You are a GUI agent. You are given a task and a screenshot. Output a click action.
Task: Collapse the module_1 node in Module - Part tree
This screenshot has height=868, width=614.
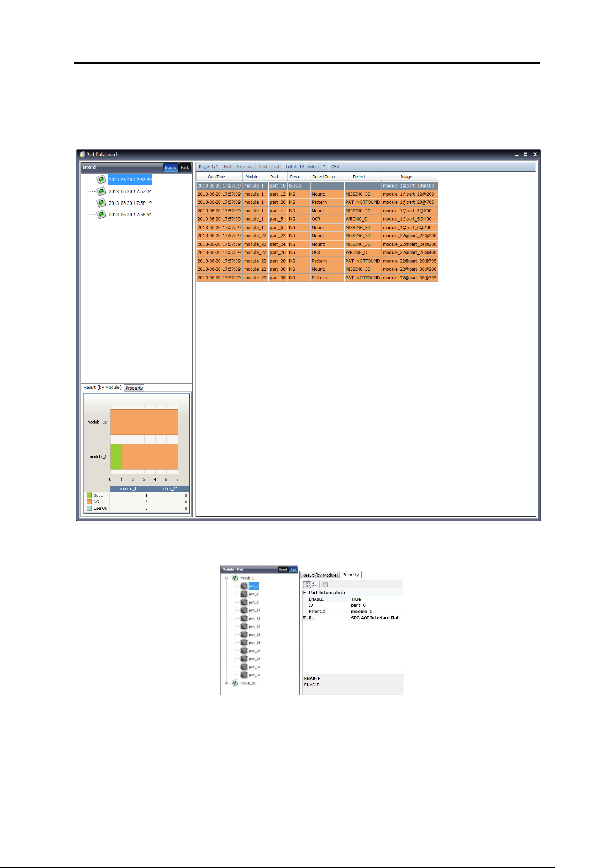[x=226, y=578]
